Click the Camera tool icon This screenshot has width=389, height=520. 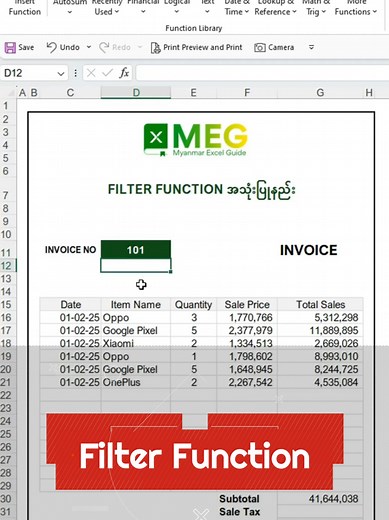click(260, 48)
